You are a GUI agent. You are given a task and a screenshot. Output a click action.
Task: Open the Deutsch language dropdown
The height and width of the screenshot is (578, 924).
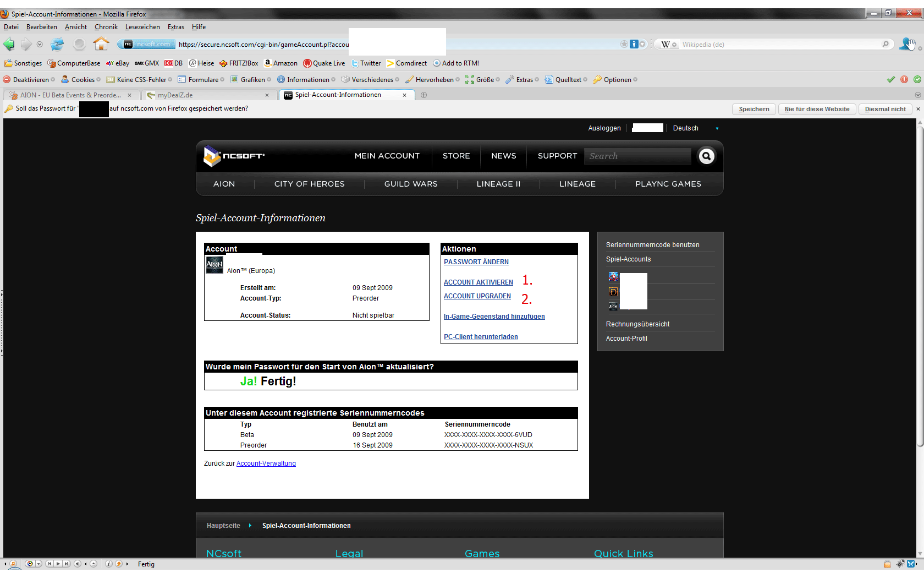pos(695,128)
